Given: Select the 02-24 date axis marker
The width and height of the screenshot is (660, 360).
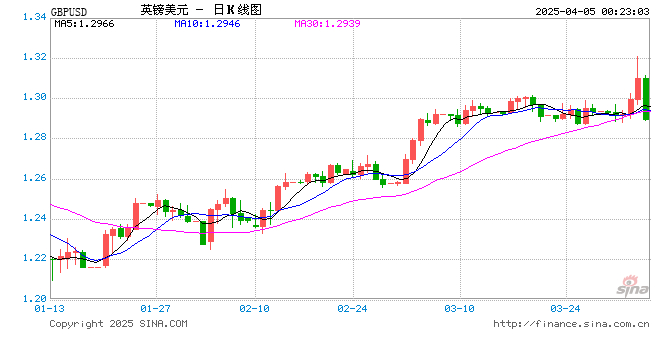Looking at the screenshot, I should click(352, 309).
